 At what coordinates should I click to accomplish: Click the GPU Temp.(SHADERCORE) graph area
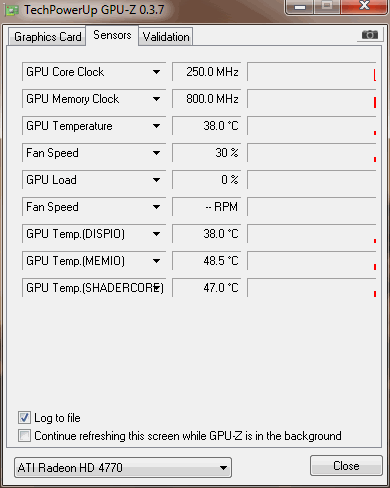[x=312, y=288]
